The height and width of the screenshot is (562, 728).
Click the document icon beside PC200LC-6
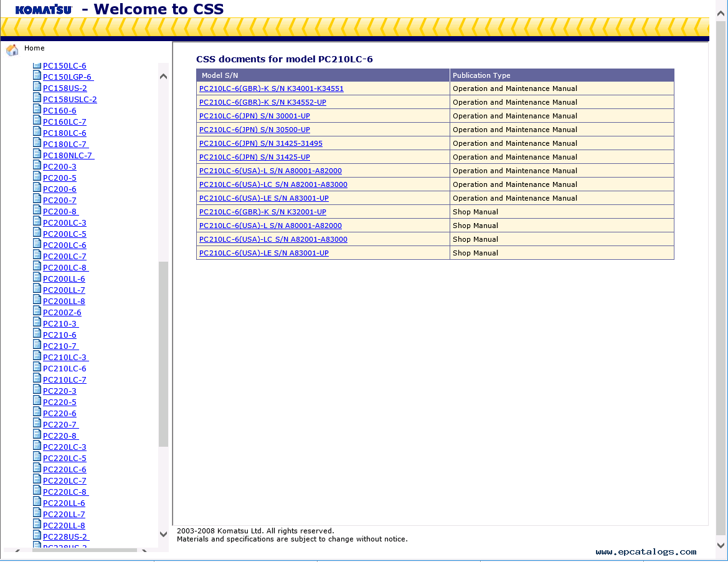37,244
